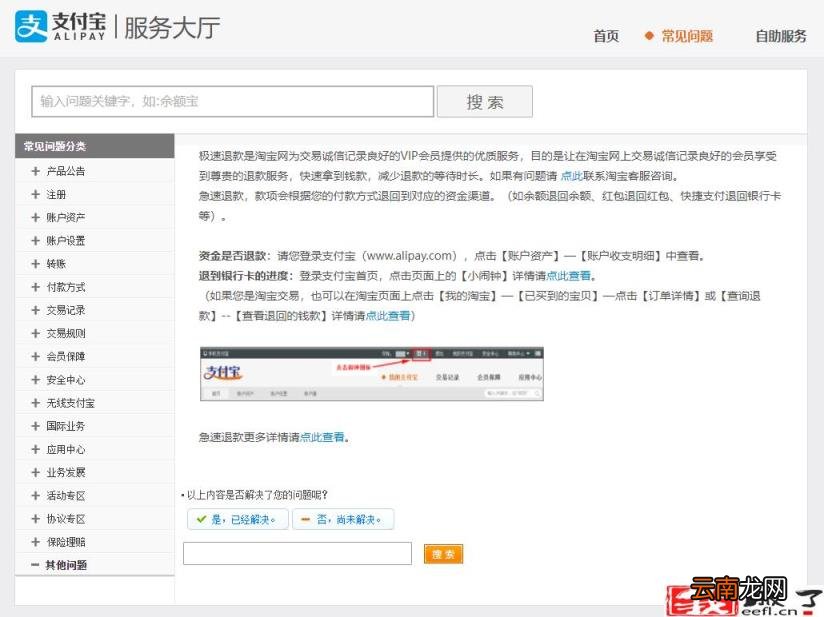Focus the keyword search field at top
The height and width of the screenshot is (617, 824).
[x=233, y=101]
